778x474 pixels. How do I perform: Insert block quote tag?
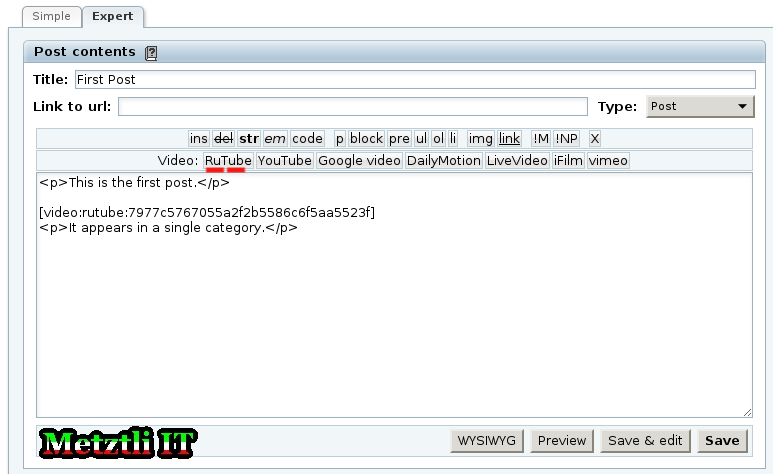pos(366,138)
